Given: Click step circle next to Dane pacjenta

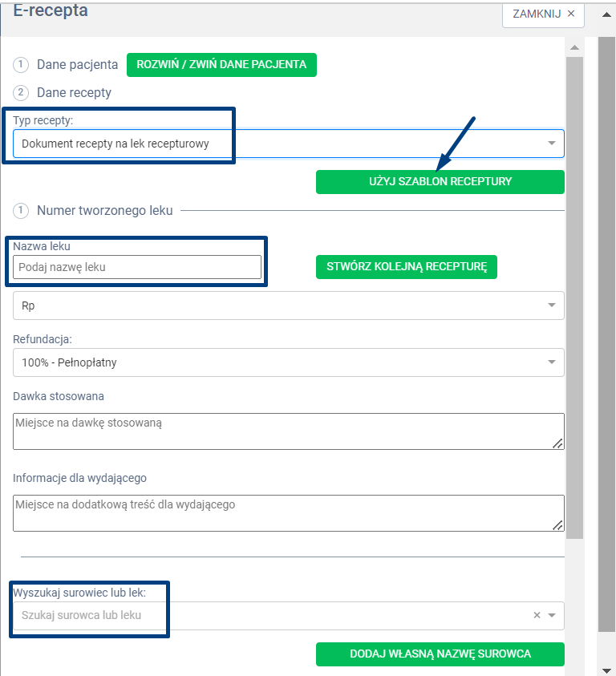Looking at the screenshot, I should pos(22,65).
